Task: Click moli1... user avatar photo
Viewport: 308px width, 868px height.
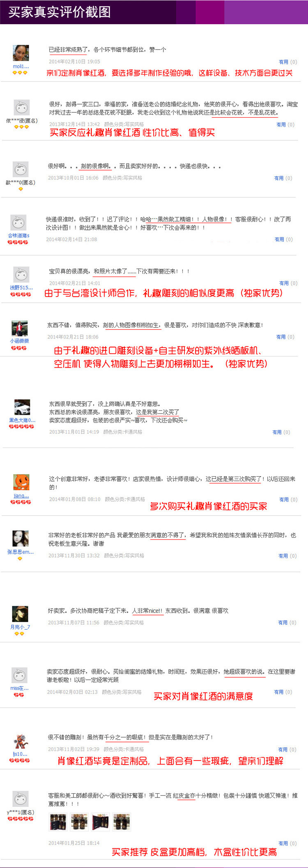Action: pos(21,53)
